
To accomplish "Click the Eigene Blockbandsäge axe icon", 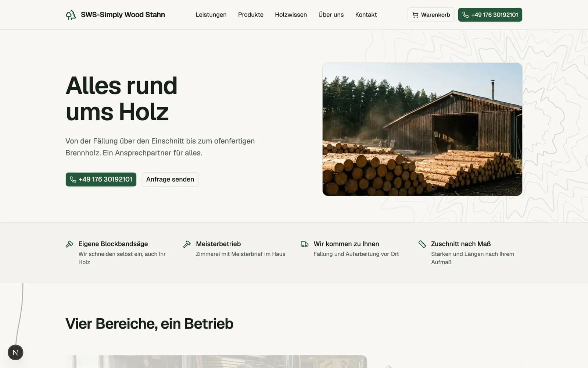I will tap(69, 244).
